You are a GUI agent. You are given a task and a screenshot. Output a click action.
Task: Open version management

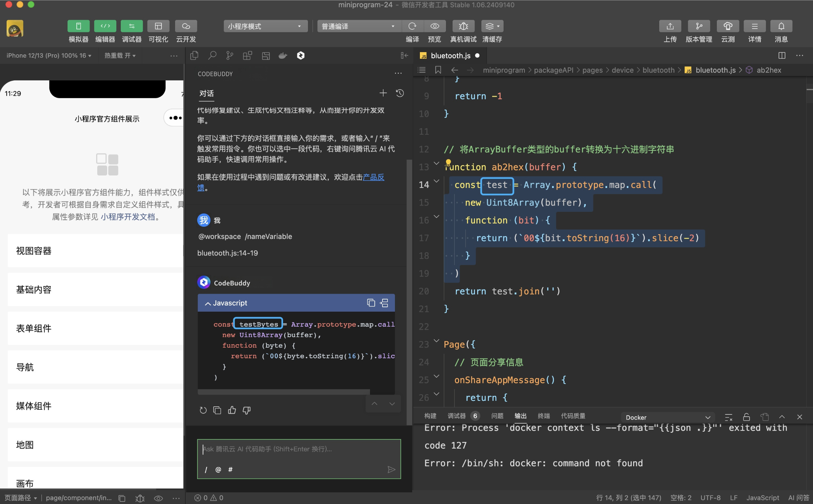point(699,26)
